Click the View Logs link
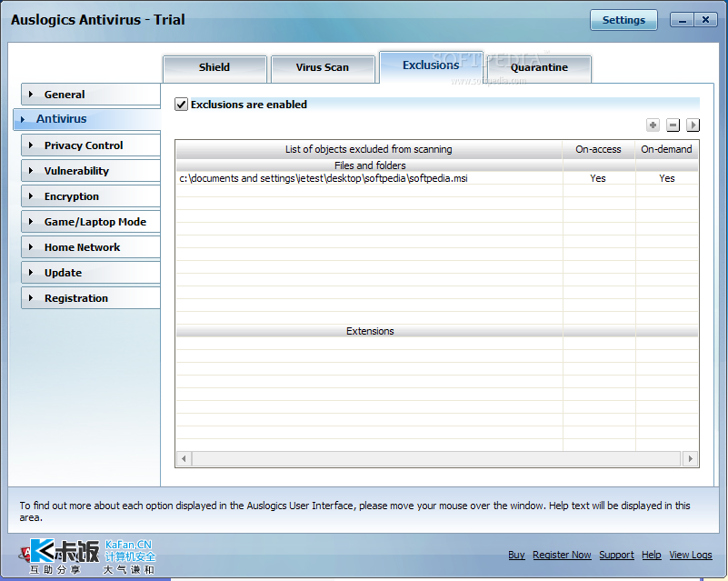 pos(691,555)
